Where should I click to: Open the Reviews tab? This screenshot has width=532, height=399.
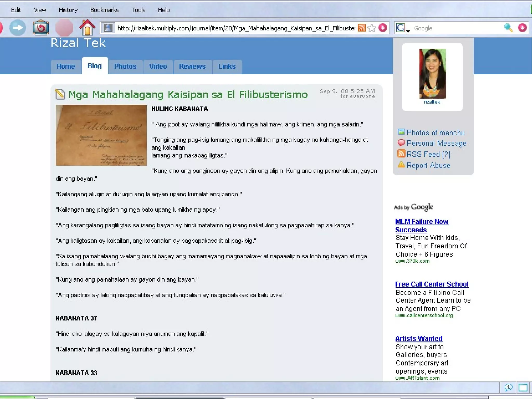pos(192,67)
